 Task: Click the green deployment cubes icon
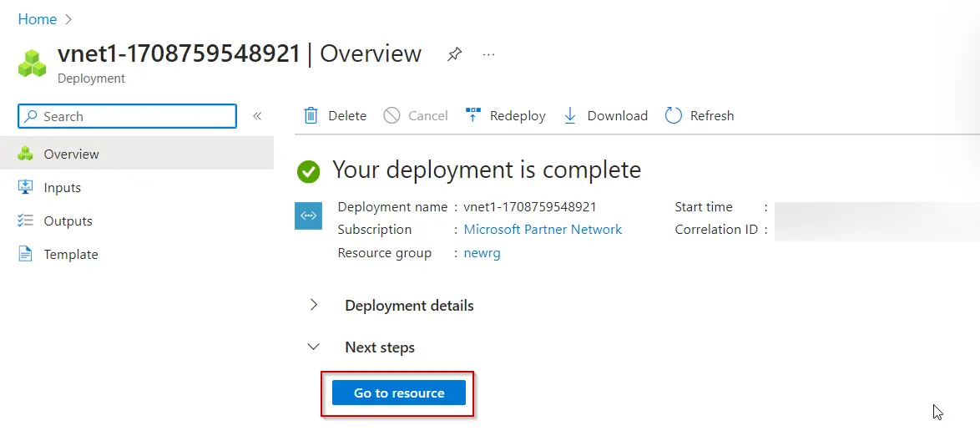tap(33, 63)
